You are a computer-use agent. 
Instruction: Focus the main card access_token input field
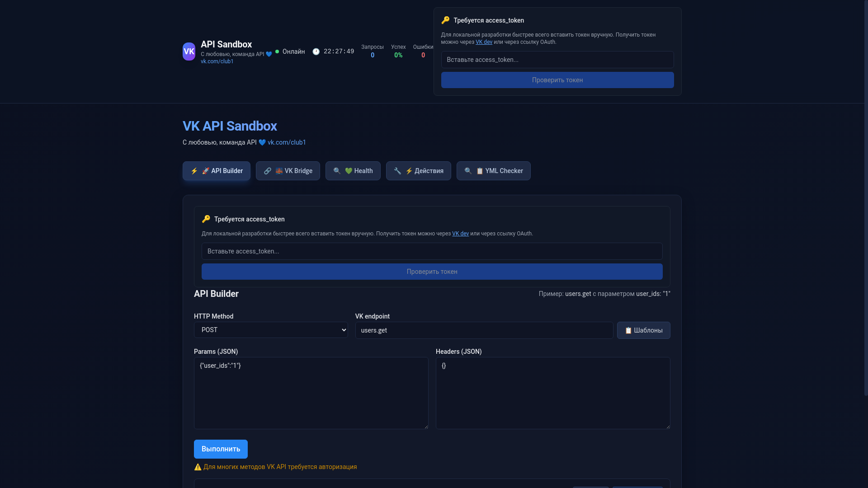pos(432,251)
